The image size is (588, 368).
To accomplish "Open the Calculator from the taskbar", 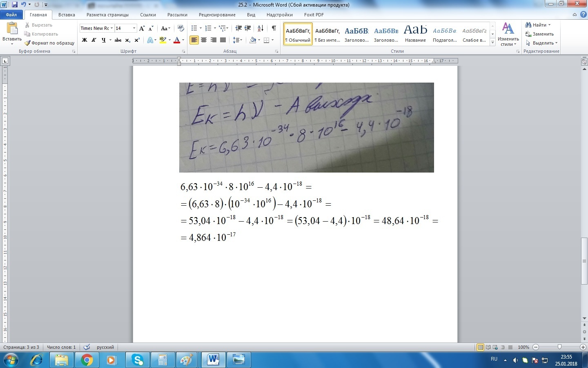I will click(x=163, y=360).
